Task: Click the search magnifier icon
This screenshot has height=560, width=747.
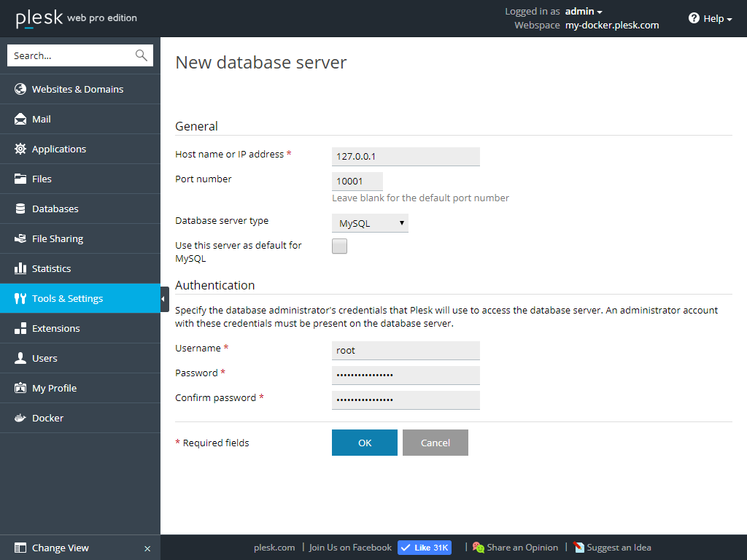Action: pyautogui.click(x=141, y=55)
